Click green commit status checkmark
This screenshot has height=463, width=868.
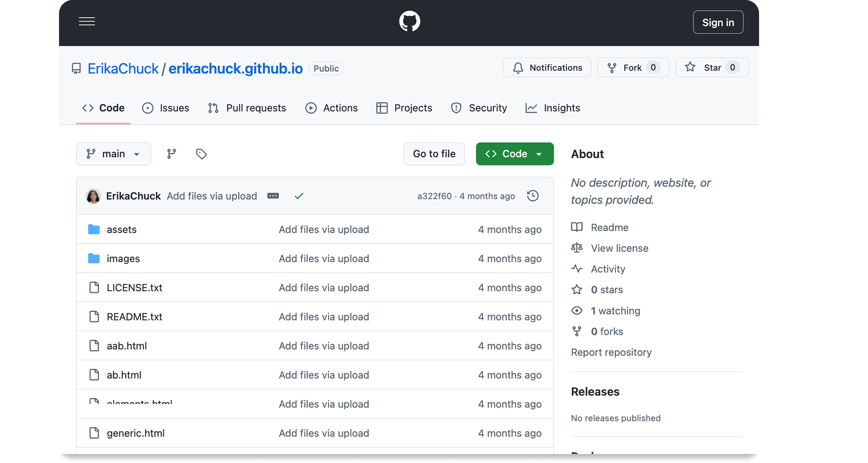[x=299, y=196]
